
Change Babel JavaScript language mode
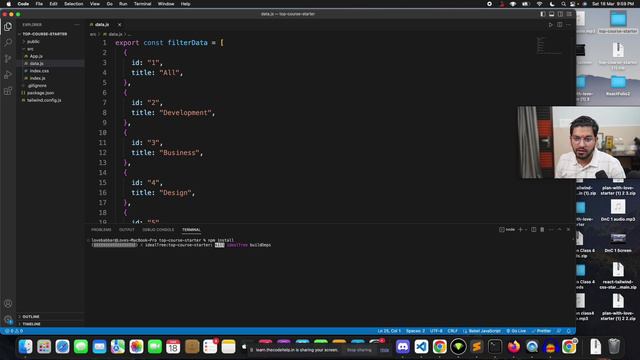coord(482,331)
